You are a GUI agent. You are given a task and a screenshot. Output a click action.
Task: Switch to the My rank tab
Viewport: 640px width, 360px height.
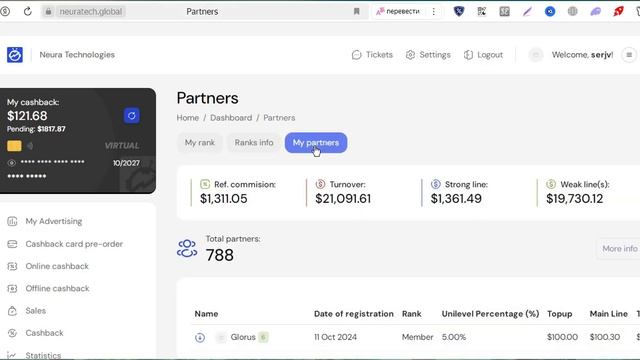200,143
